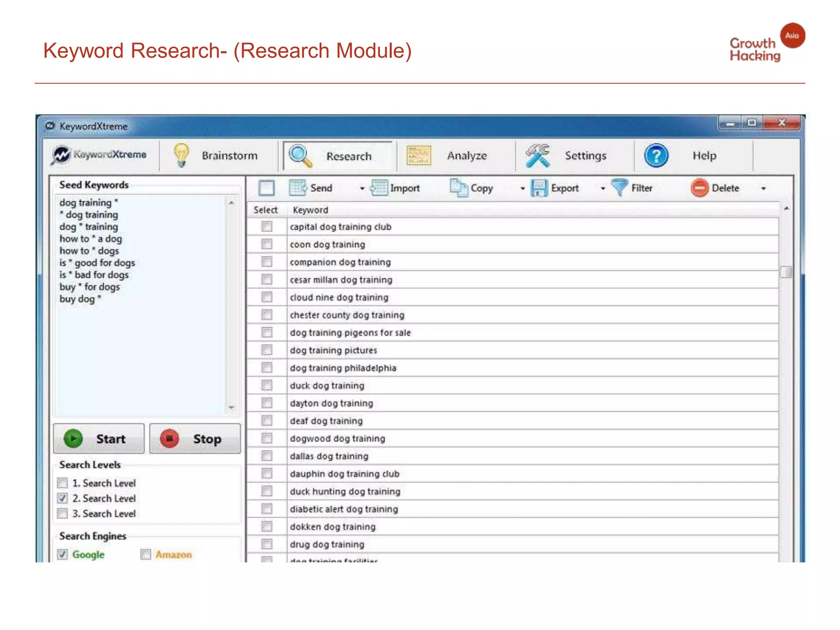The height and width of the screenshot is (630, 840).
Task: Switch to the Brainstorm tab
Action: (219, 156)
